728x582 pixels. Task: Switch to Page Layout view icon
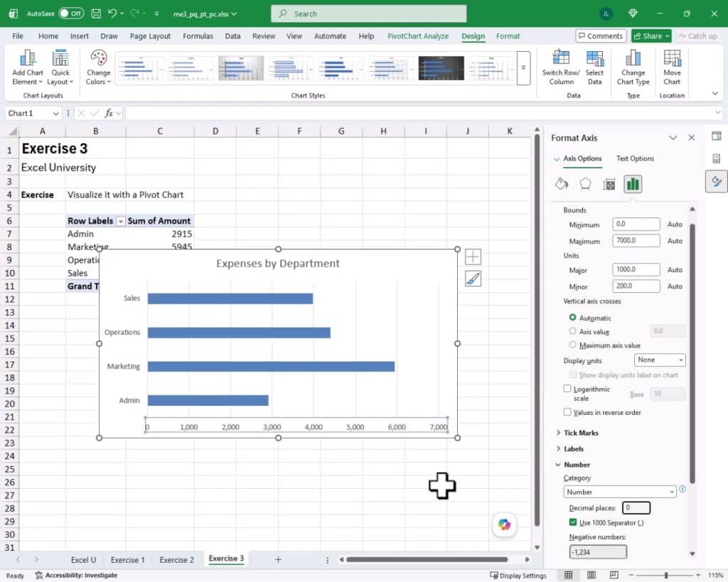tap(591, 575)
